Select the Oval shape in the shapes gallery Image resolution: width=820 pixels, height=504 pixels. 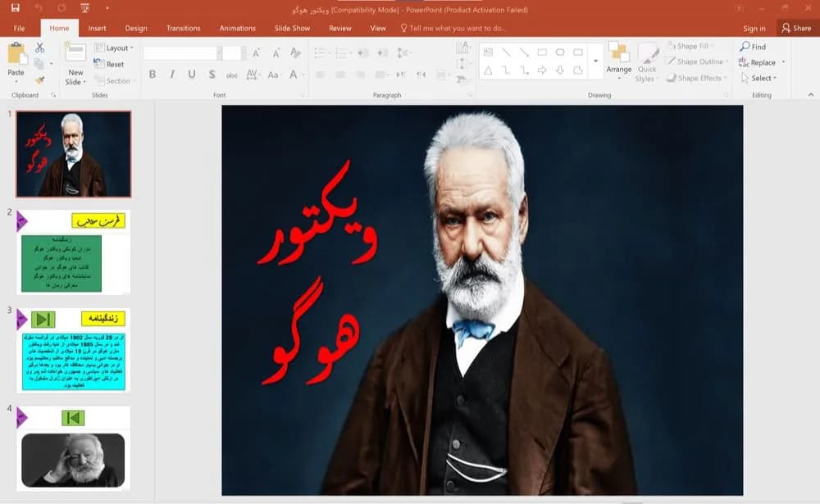pyautogui.click(x=560, y=52)
